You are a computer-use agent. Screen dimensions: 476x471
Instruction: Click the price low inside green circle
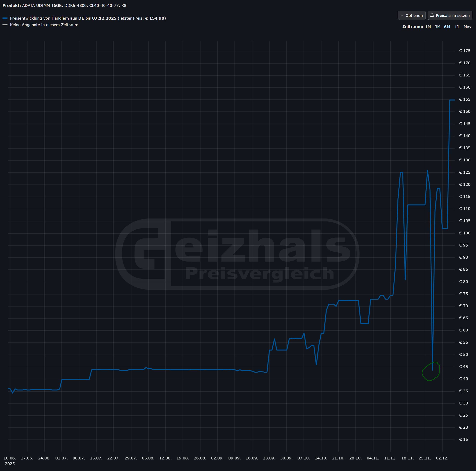pos(432,370)
